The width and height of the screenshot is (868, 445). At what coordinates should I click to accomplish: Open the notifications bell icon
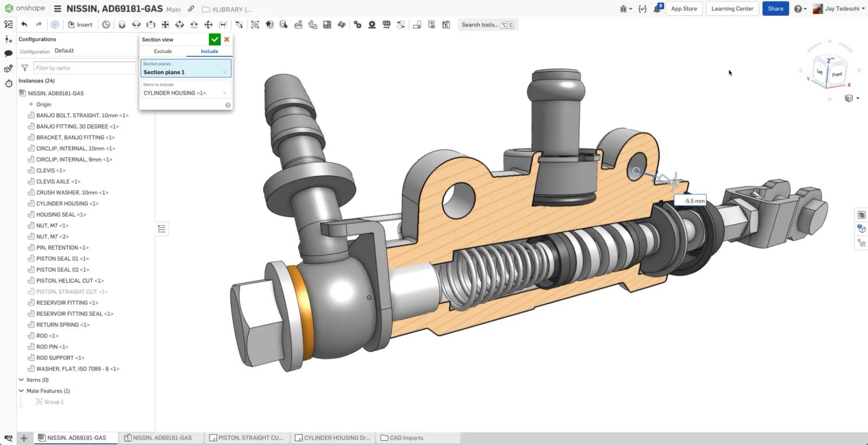(x=658, y=9)
